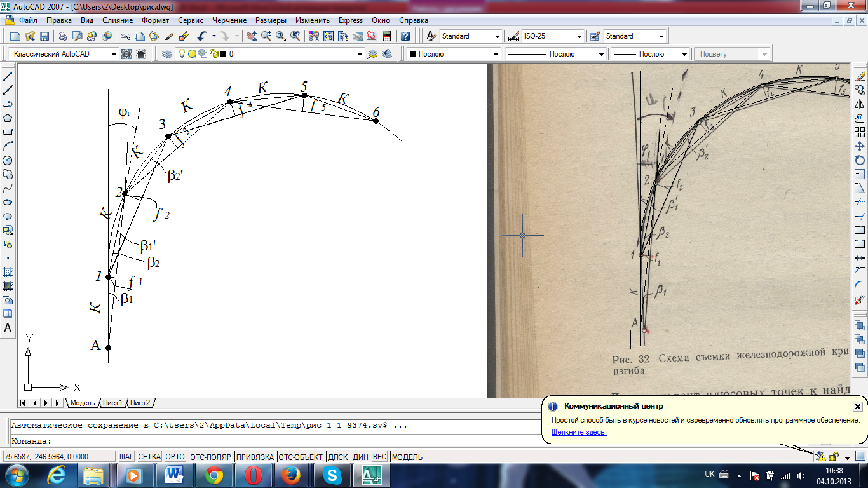Viewport: 868px width, 488px height.
Task: Open Google Chrome from the taskbar
Action: click(214, 475)
